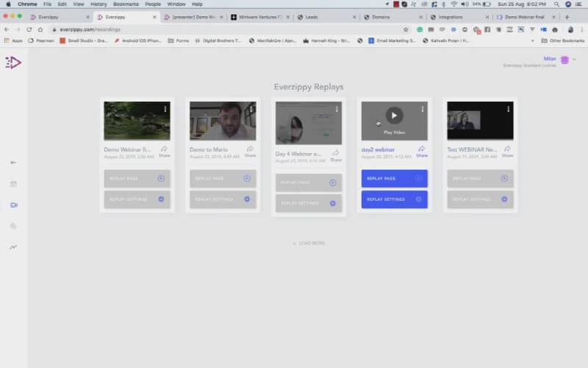588x368 pixels.
Task: Click the Demo to Mario title
Action: point(209,149)
